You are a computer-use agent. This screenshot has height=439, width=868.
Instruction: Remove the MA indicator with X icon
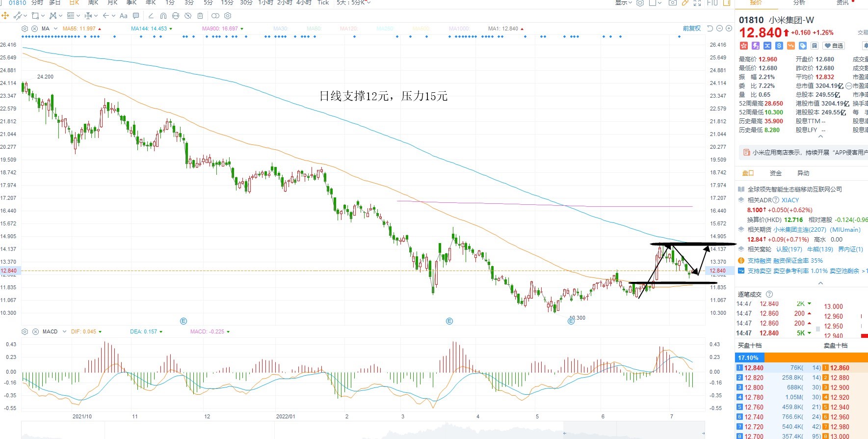34,28
